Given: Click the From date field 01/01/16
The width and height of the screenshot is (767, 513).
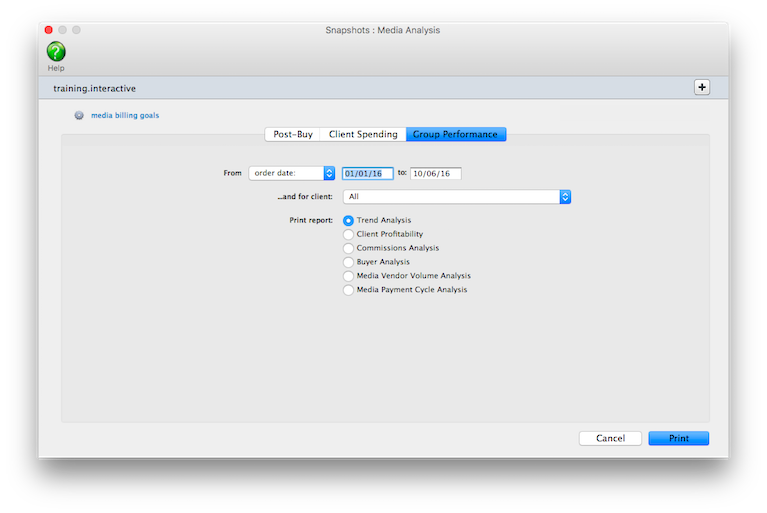Looking at the screenshot, I should (368, 173).
